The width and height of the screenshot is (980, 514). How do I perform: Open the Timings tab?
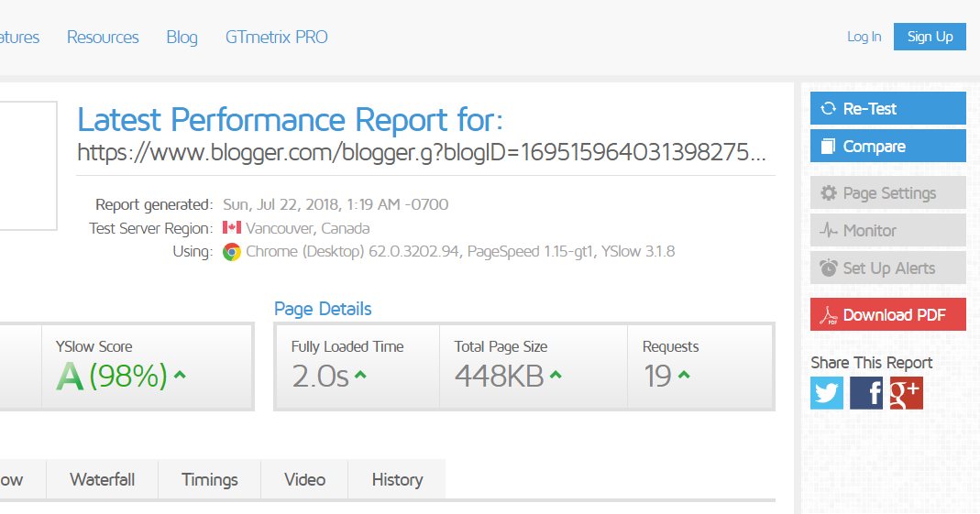[209, 479]
